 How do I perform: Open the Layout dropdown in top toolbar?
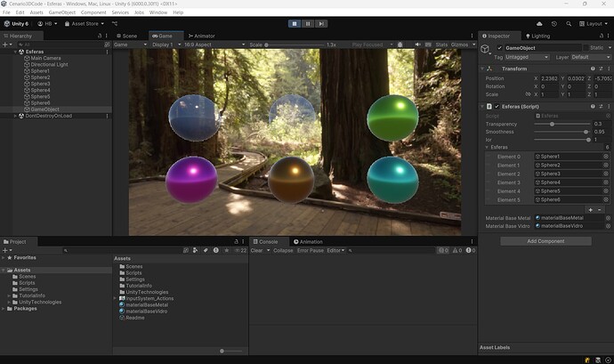[594, 24]
